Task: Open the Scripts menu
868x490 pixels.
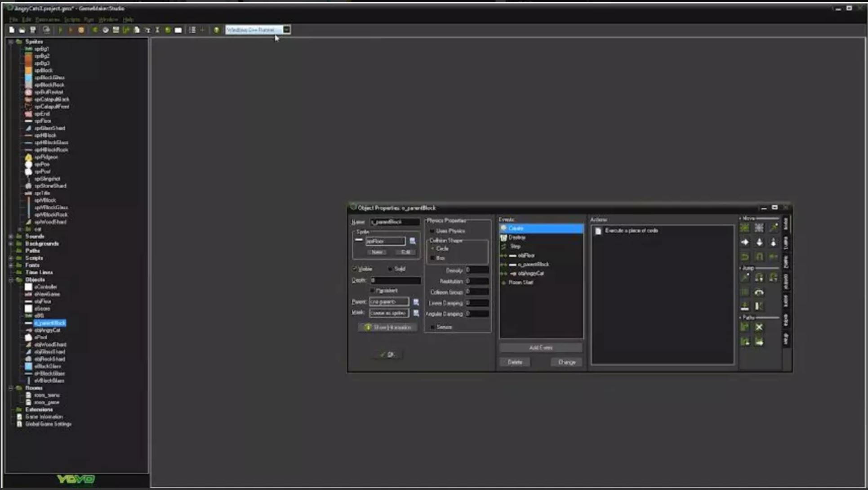Action: (x=71, y=19)
